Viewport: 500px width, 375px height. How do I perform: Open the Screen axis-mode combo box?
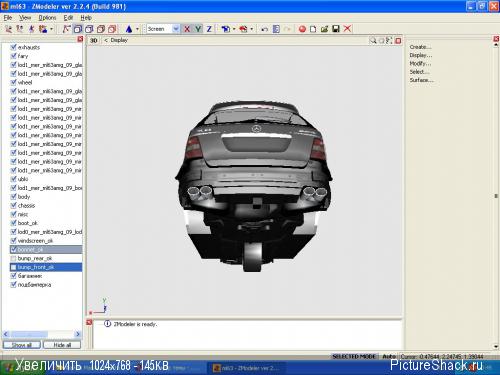pos(163,29)
